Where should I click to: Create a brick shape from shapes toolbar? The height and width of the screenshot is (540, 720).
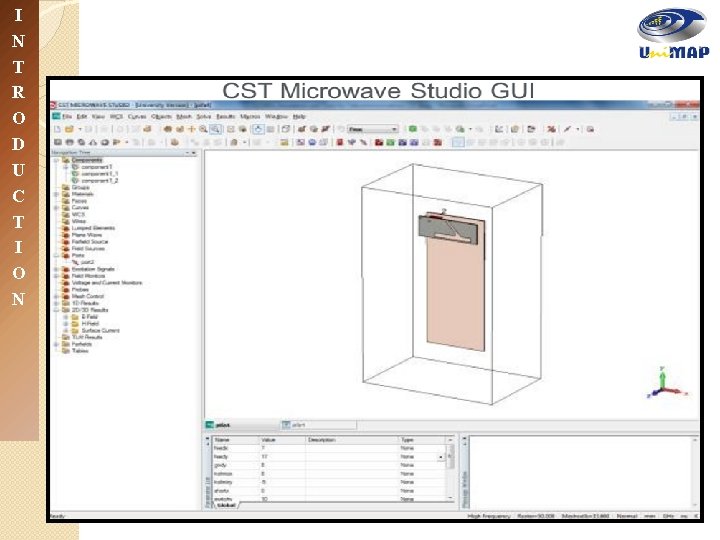(x=58, y=142)
